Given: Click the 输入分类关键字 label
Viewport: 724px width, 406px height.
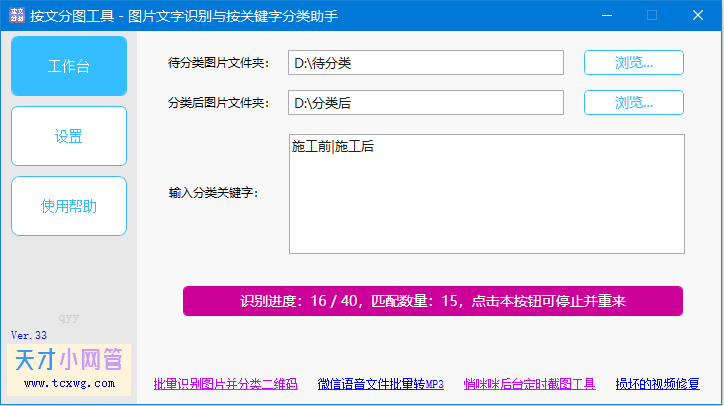Looking at the screenshot, I should (213, 193).
